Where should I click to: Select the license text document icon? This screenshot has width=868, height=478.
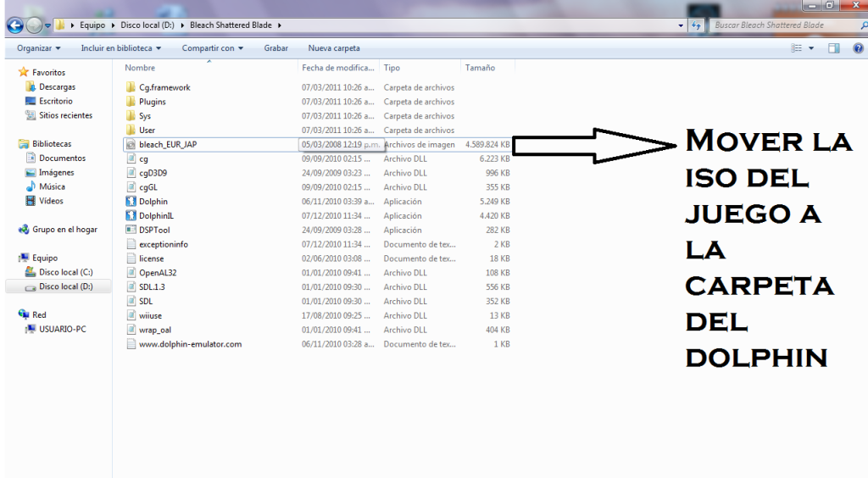[131, 258]
